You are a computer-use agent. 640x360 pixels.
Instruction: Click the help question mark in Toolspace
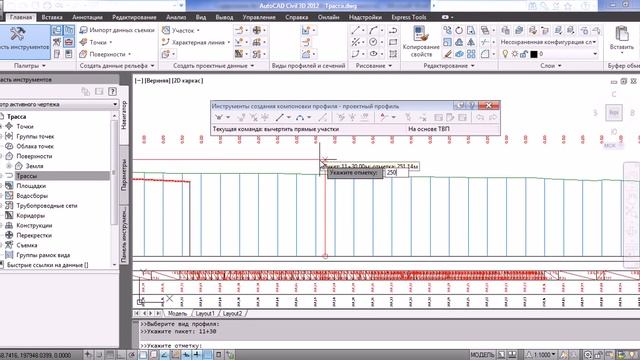[113, 91]
